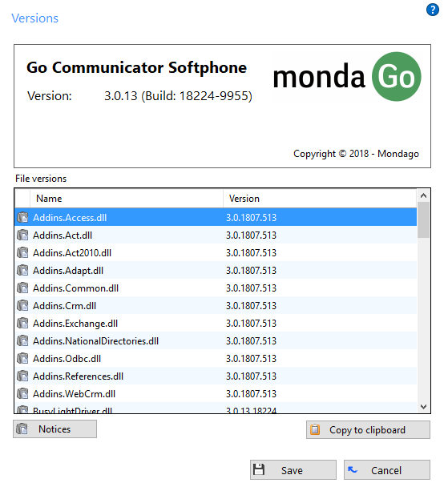Click version value of Addins.Crm.dll
The image size is (448, 487).
tap(251, 306)
